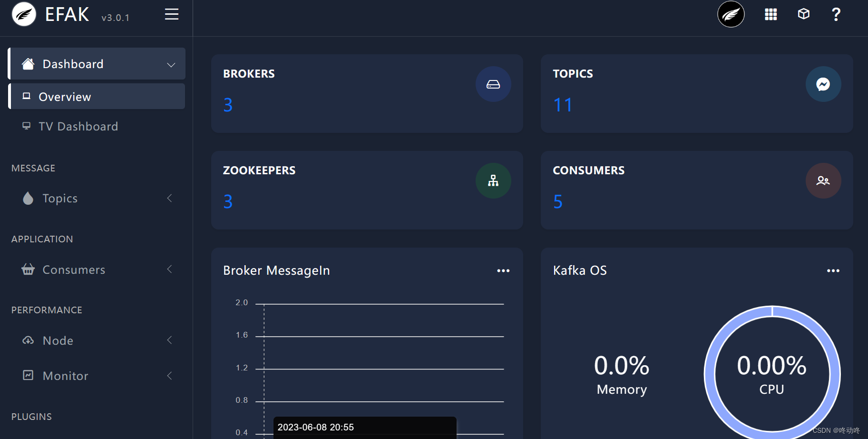Open Broker MessageIn ellipsis options
868x439 pixels.
[x=503, y=270]
